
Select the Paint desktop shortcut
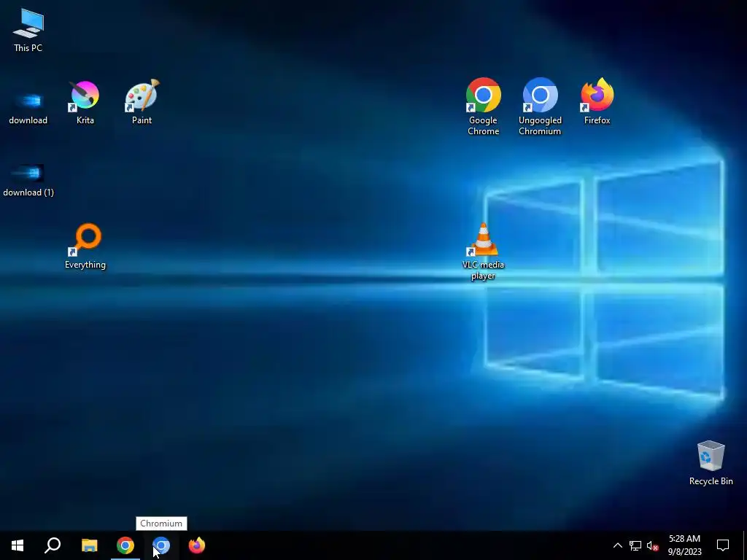click(x=142, y=102)
